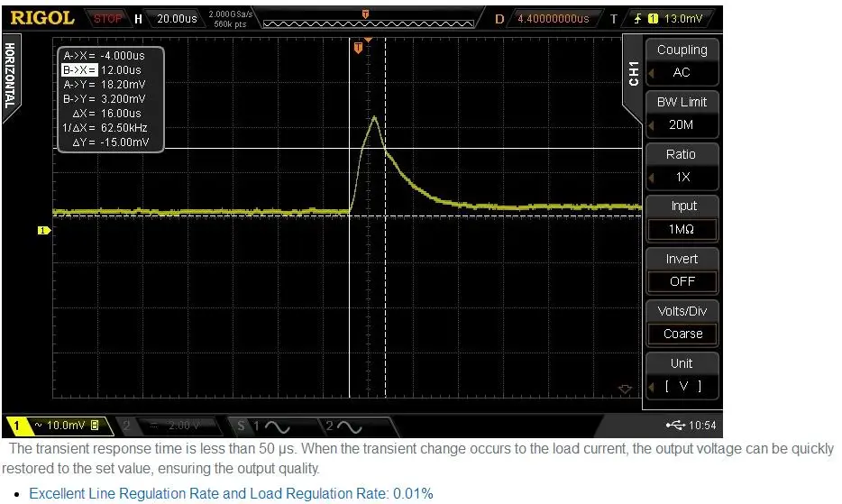Click the red STOP status indicator
842x504 pixels.
[x=107, y=19]
